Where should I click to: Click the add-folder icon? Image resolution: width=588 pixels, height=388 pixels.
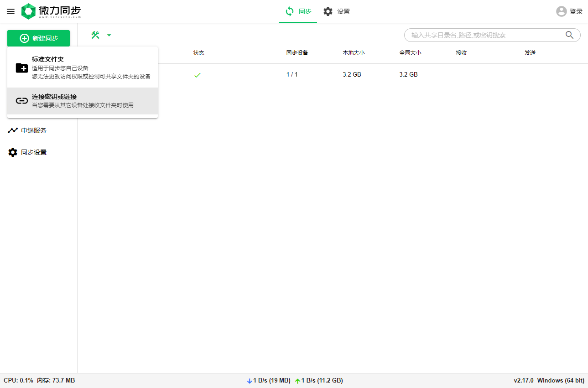tap(22, 68)
